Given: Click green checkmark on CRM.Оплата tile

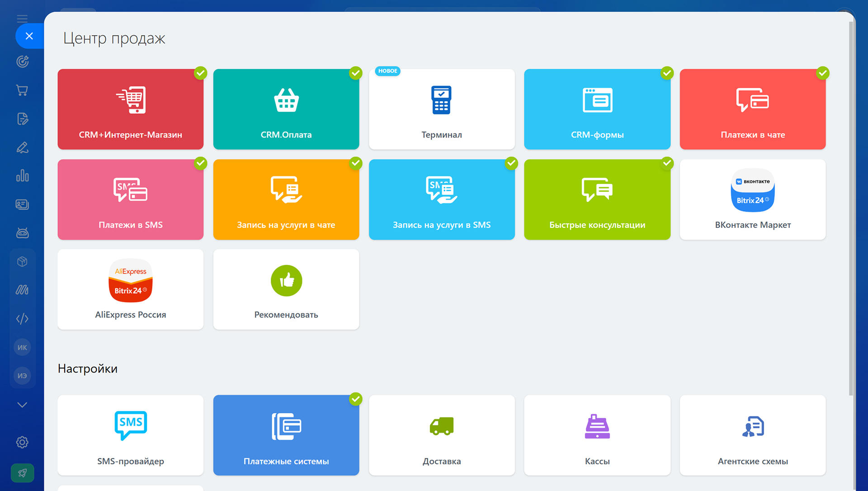Looking at the screenshot, I should tap(356, 73).
